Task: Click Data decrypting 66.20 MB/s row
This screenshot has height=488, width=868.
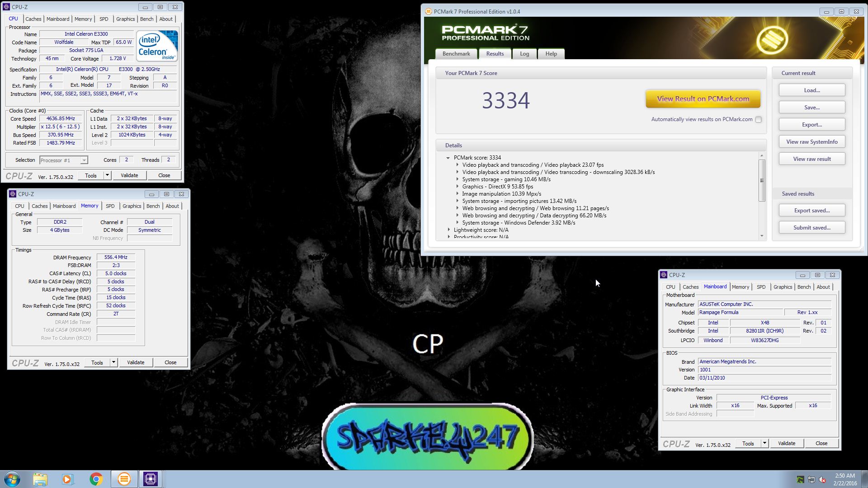Action: [534, 216]
